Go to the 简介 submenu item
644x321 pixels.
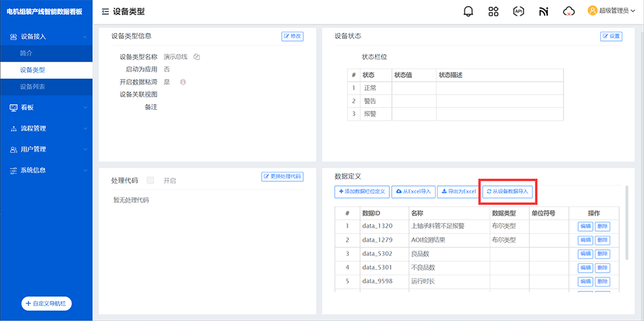(26, 53)
